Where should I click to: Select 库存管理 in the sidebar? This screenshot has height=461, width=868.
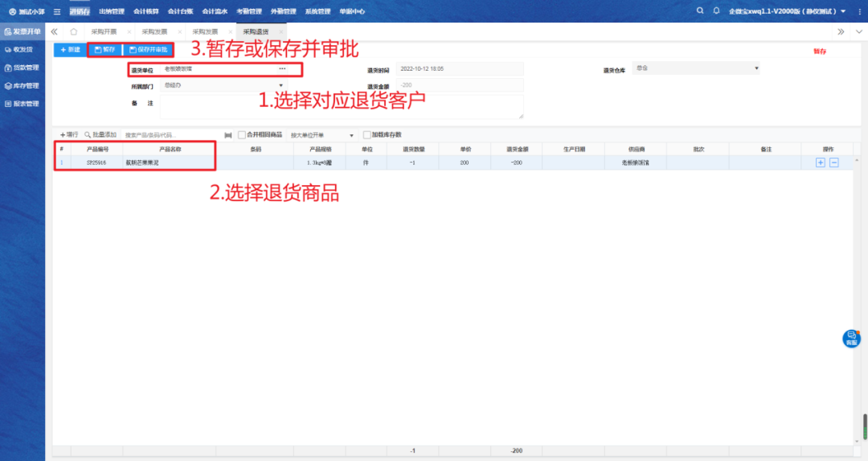pyautogui.click(x=23, y=86)
